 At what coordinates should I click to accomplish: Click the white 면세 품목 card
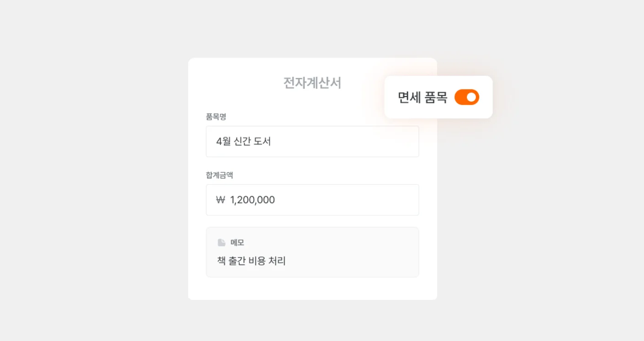[x=438, y=97]
